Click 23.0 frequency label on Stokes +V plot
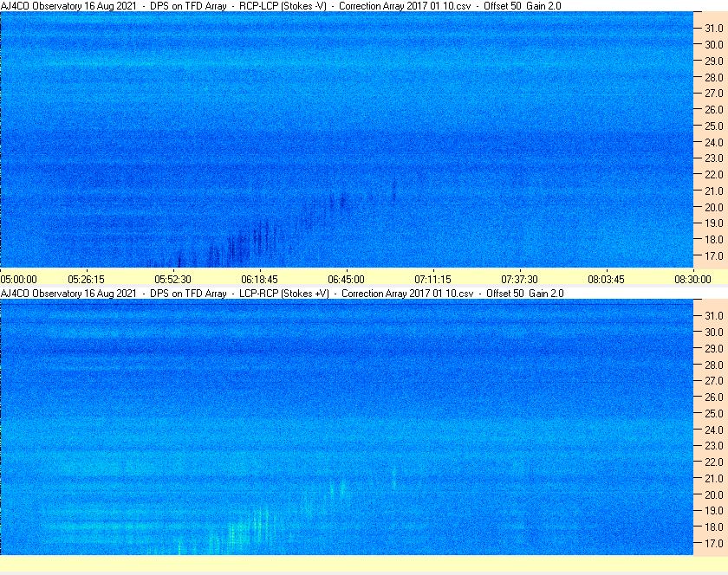The width and height of the screenshot is (728, 575). [x=714, y=445]
